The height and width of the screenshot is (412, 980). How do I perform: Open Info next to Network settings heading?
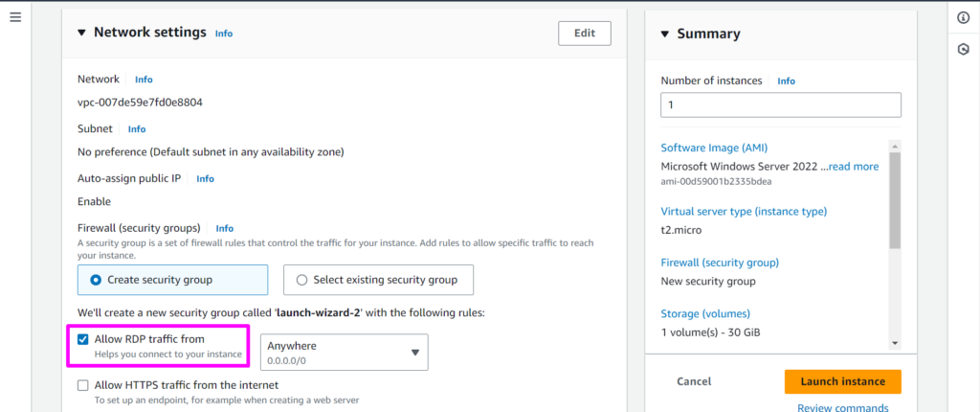(x=223, y=34)
